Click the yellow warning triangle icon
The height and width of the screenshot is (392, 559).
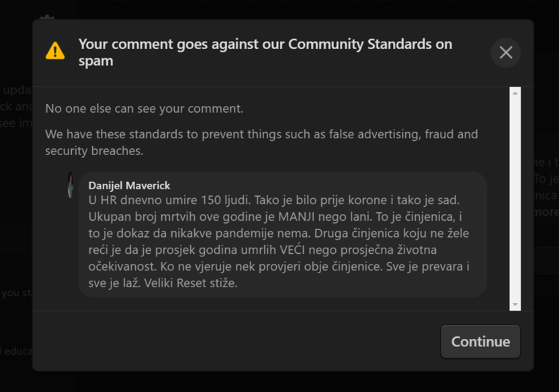coord(55,51)
